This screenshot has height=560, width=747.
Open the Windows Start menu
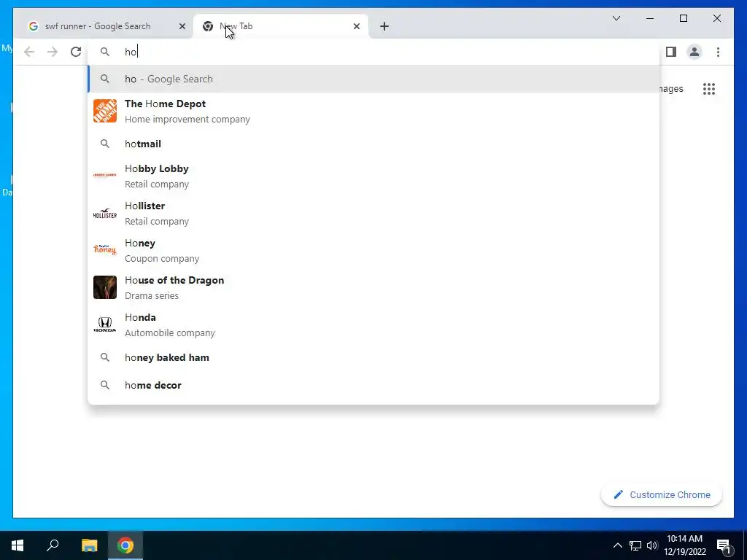tap(18, 545)
